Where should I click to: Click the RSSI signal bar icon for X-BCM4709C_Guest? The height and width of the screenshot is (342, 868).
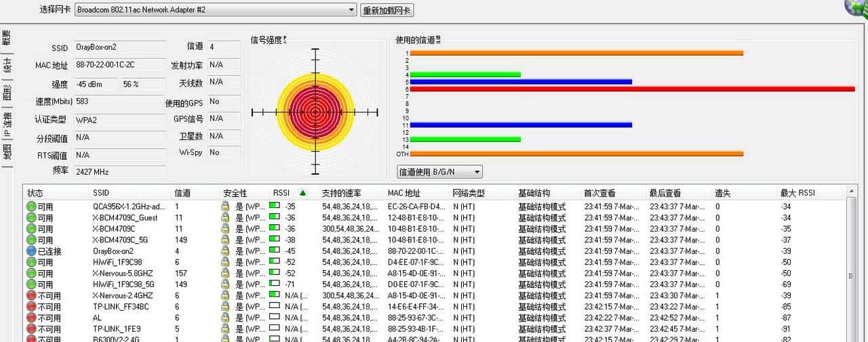[x=275, y=217]
